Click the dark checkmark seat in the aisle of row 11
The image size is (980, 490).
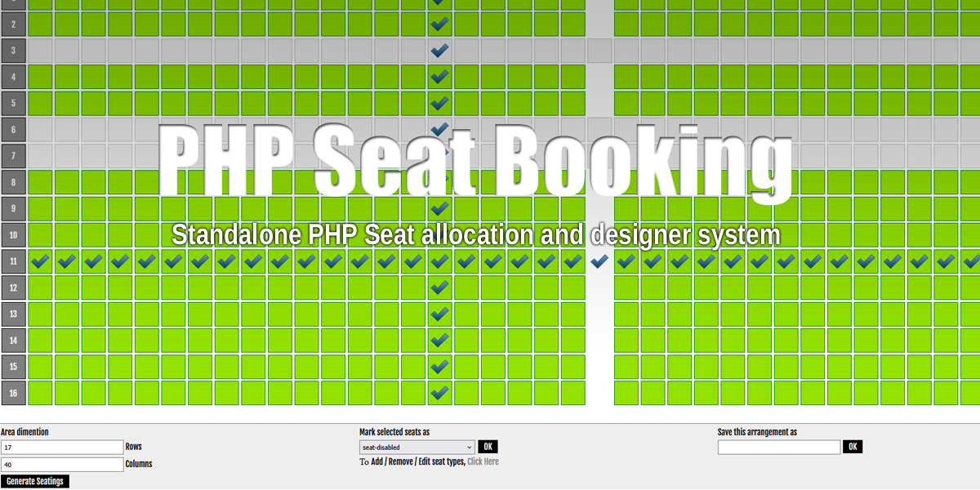click(x=599, y=261)
